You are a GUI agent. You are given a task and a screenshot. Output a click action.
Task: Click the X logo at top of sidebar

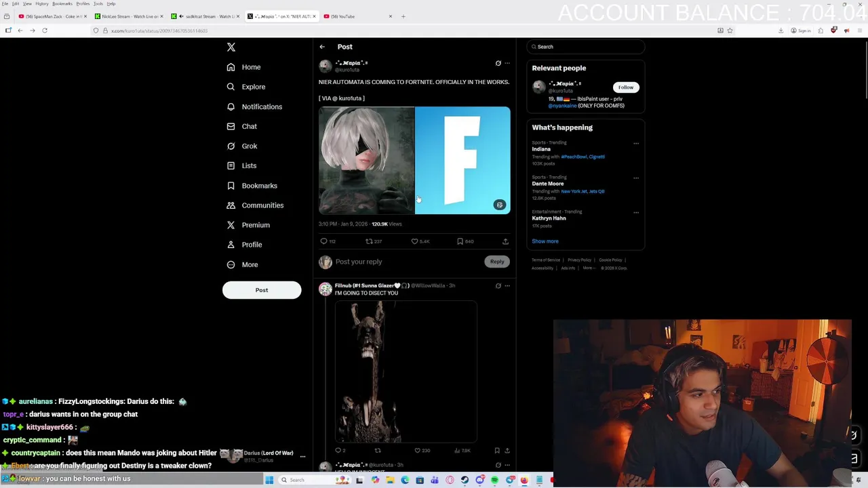pyautogui.click(x=231, y=47)
